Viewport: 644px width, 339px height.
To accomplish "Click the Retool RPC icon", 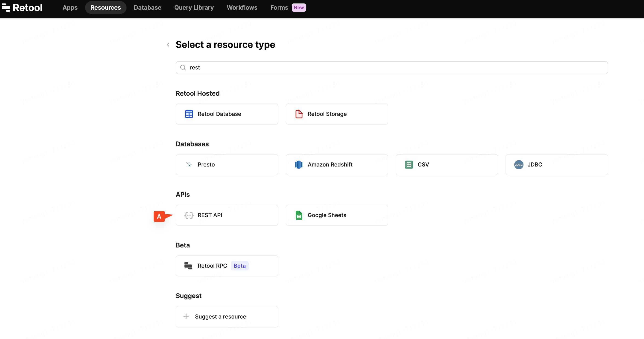I will click(x=188, y=266).
